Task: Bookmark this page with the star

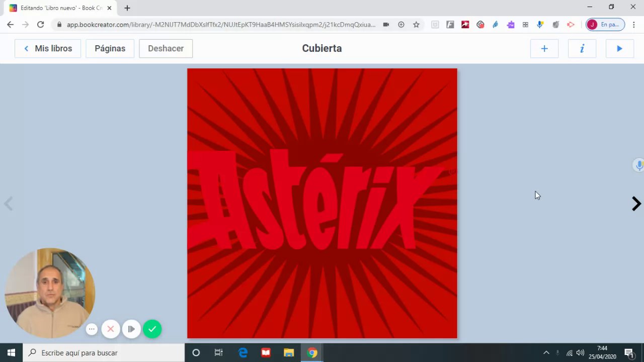Action: tap(416, 25)
